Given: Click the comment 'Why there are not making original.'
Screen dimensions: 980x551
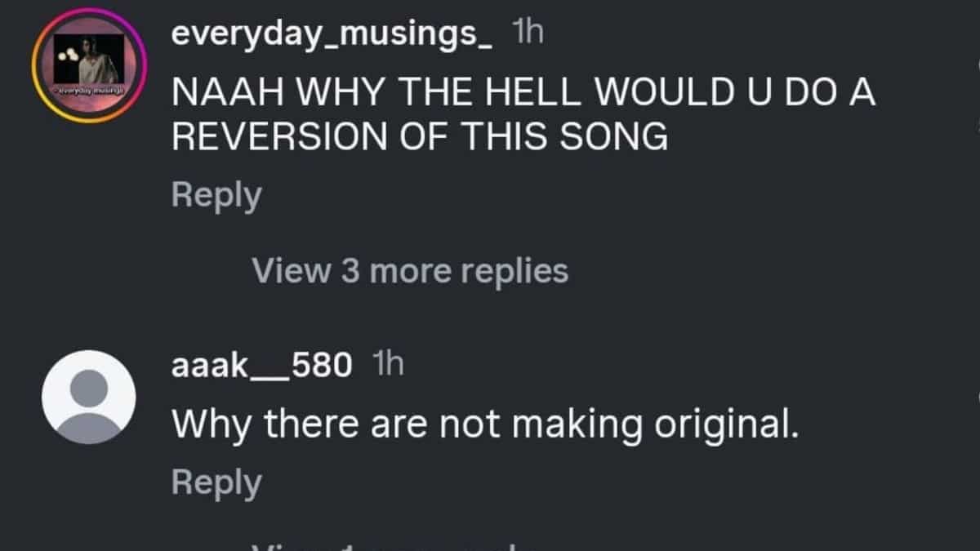Looking at the screenshot, I should [x=484, y=424].
